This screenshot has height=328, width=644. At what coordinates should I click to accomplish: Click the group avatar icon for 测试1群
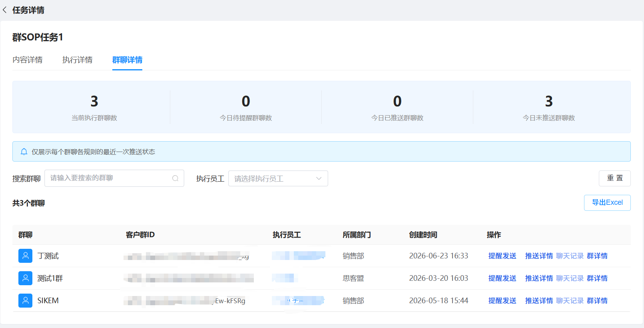tap(25, 278)
